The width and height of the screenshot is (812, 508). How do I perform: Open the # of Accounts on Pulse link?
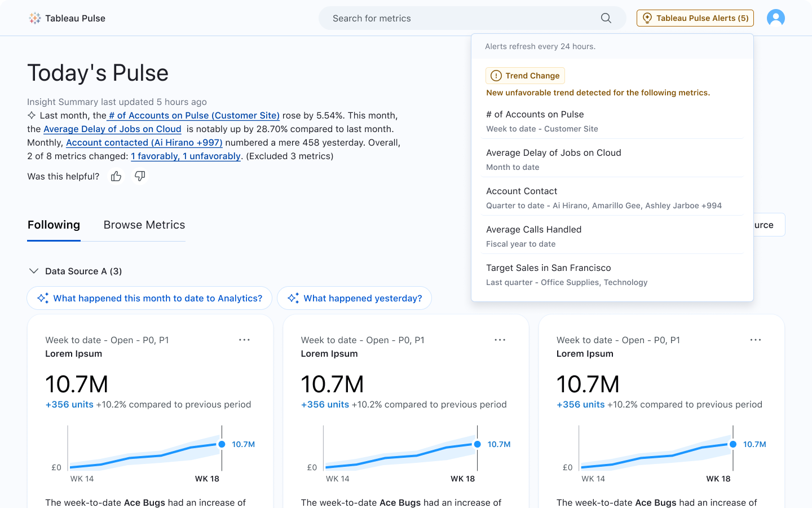click(193, 116)
